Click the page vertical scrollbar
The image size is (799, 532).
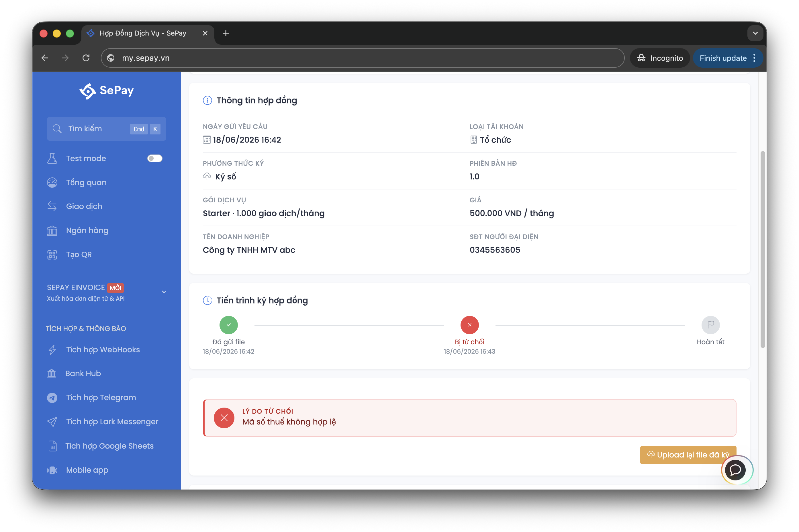point(763,249)
